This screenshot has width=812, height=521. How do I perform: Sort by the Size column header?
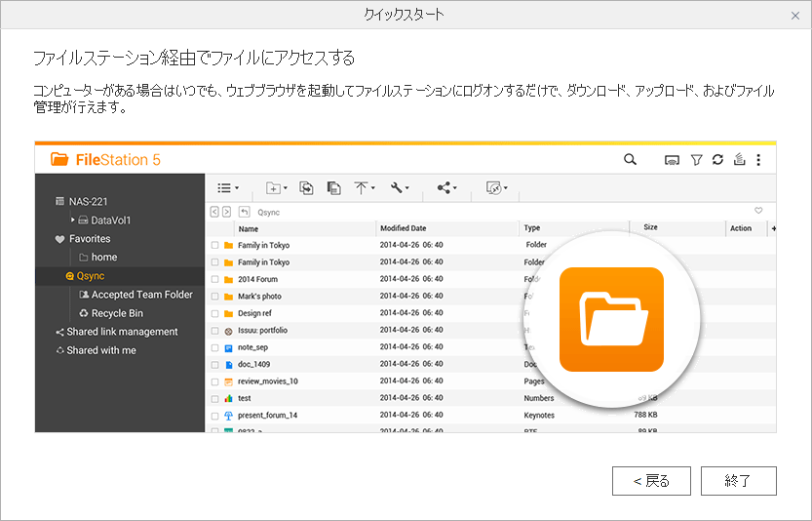click(650, 227)
